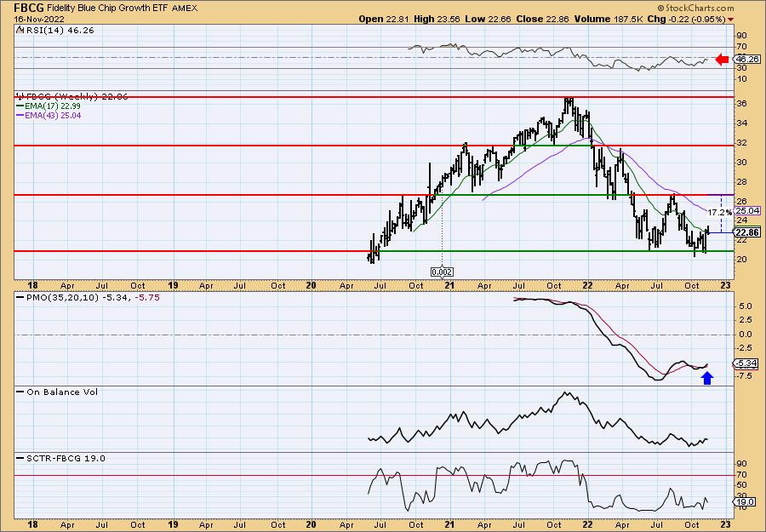The width and height of the screenshot is (766, 532).
Task: Click the 46.26 RSI value tag
Action: [748, 59]
